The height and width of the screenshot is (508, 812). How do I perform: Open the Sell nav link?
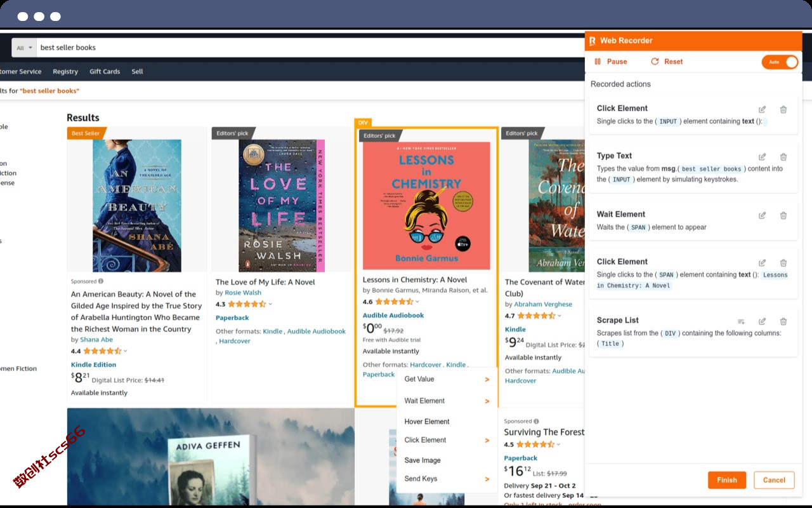click(x=137, y=72)
